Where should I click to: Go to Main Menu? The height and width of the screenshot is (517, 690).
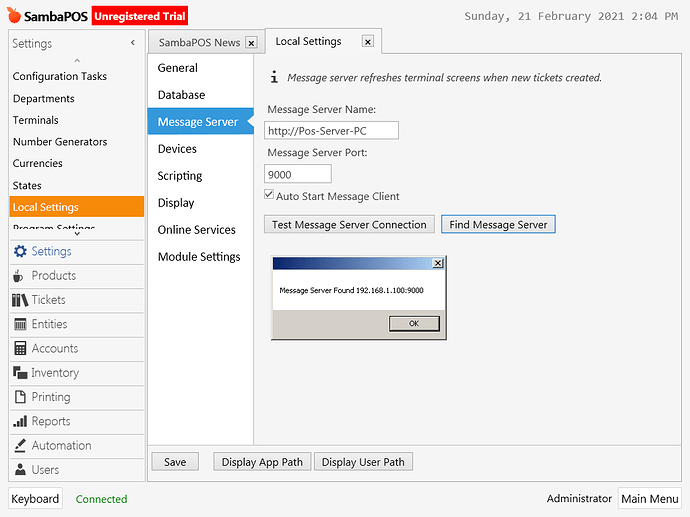(650, 499)
